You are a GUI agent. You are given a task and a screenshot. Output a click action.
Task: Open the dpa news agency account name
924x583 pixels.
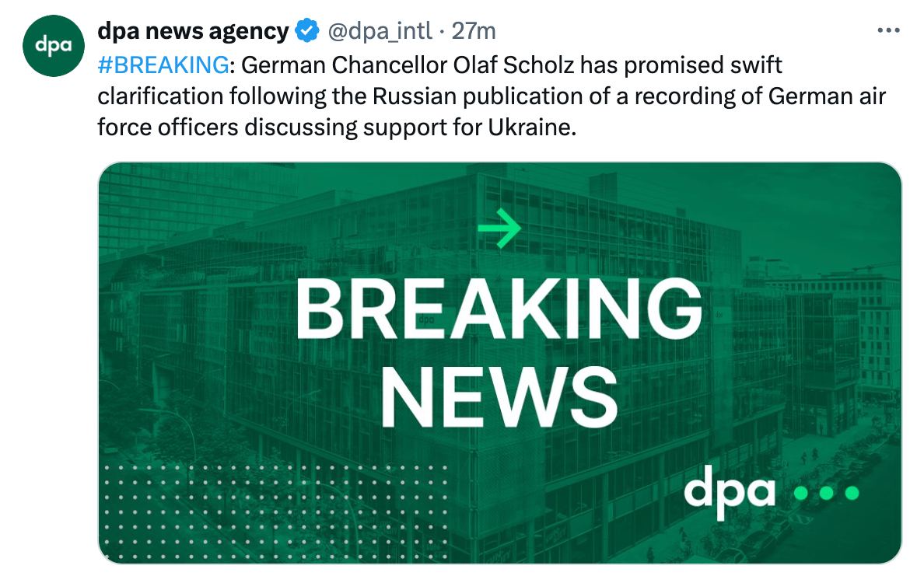click(192, 31)
